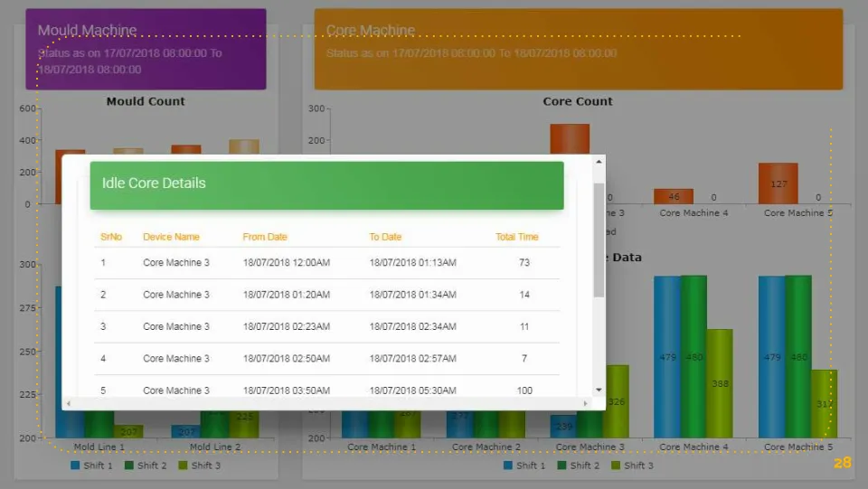Select the Idle Core Details header
Screen dimensions: 868x489
point(326,185)
